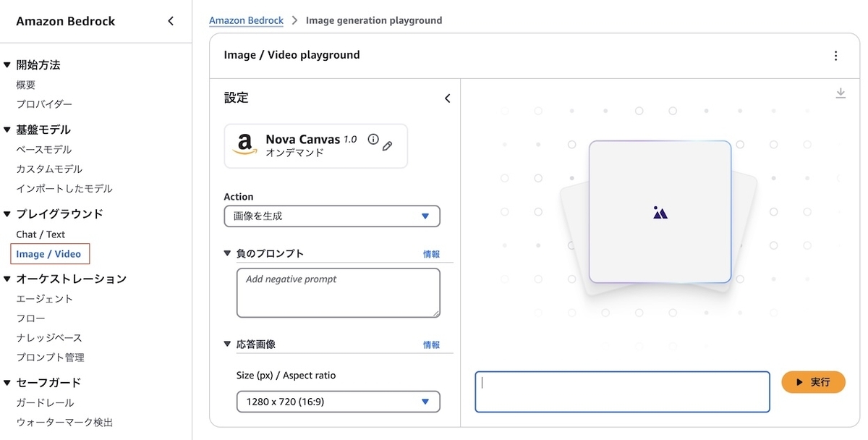
Task: Collapse the 応答画像 settings section
Action: point(227,344)
